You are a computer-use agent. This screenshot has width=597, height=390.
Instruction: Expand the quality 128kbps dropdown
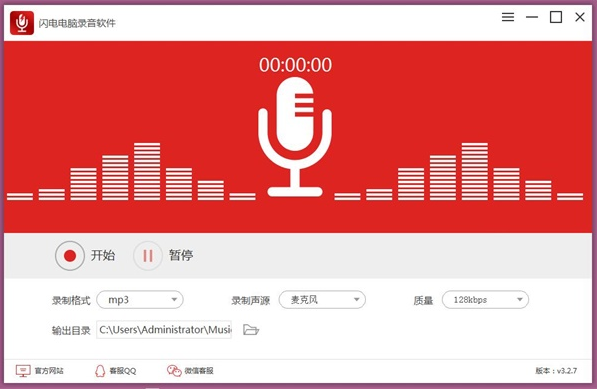485,300
